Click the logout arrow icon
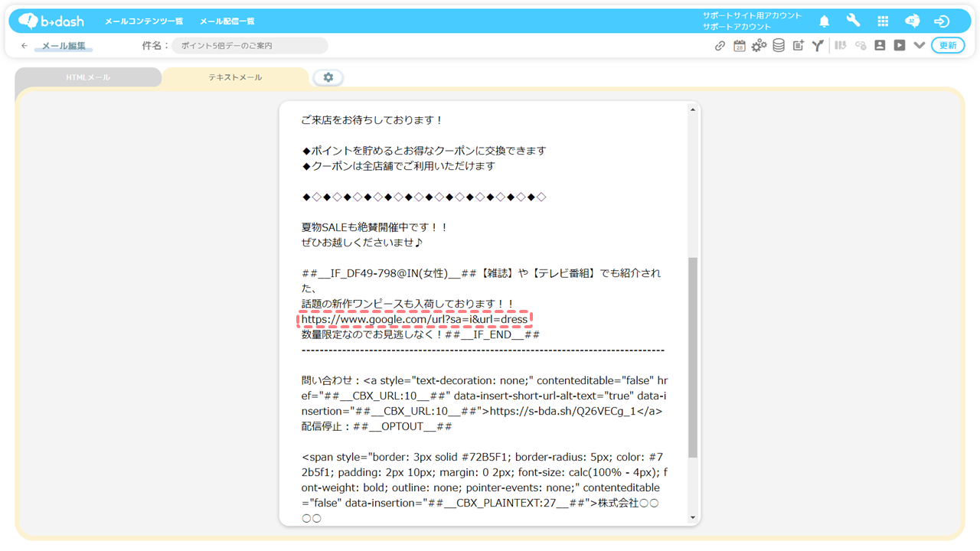 point(942,21)
